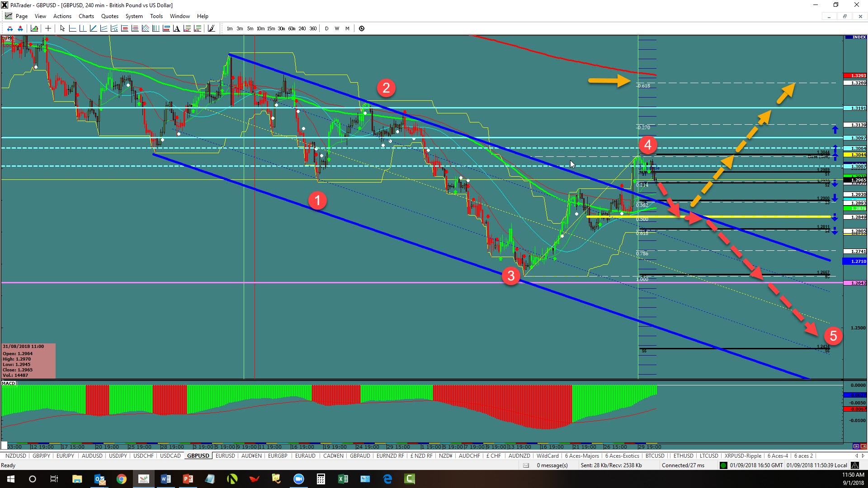This screenshot has height=488, width=868.
Task: Switch to the GBPAUD chart tab
Action: click(x=360, y=456)
